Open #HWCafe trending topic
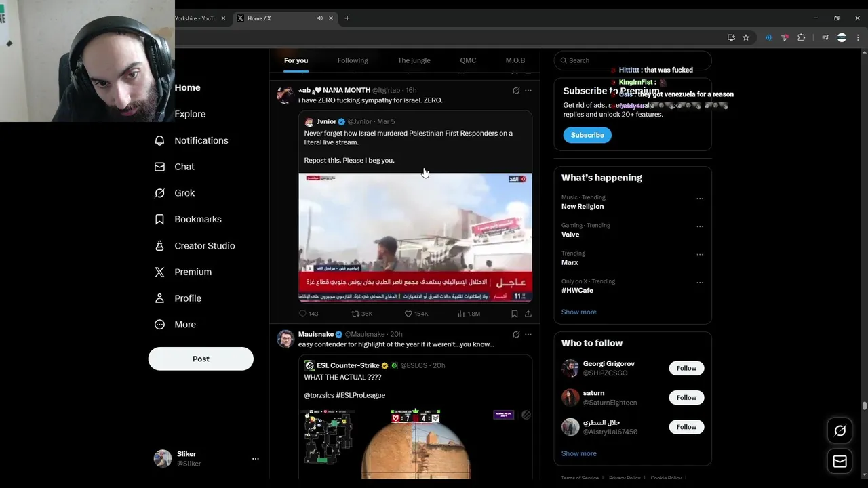This screenshot has height=488, width=868. [x=577, y=290]
